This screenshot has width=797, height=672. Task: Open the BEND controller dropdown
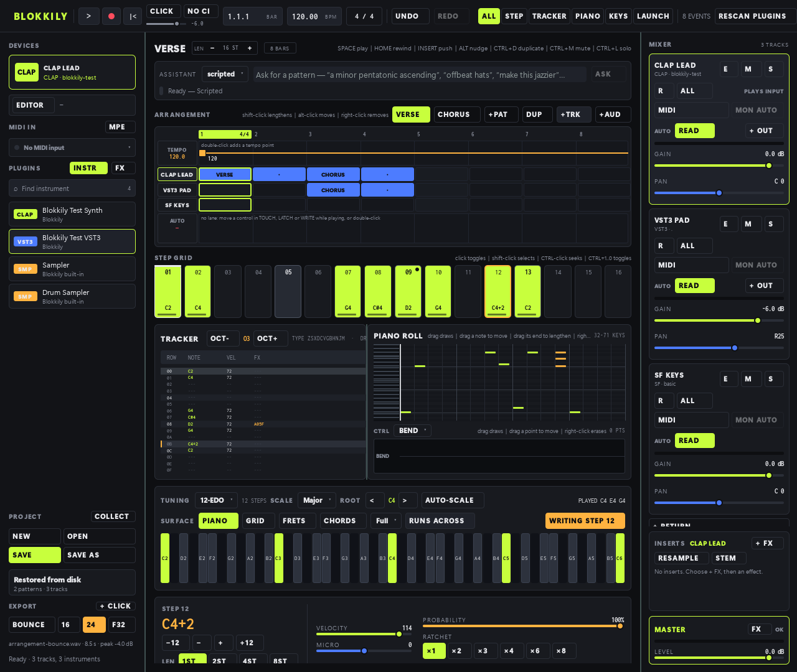(x=412, y=431)
